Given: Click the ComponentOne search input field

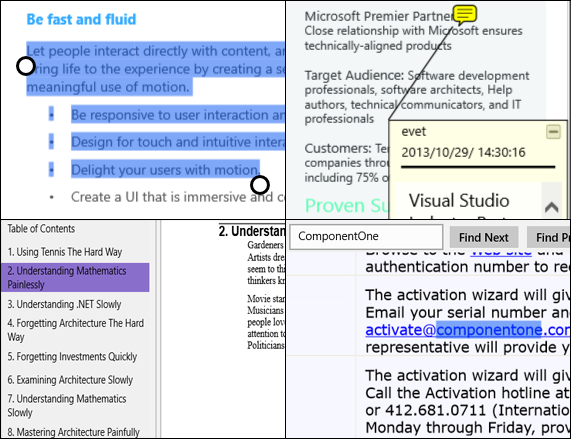Looking at the screenshot, I should [366, 237].
